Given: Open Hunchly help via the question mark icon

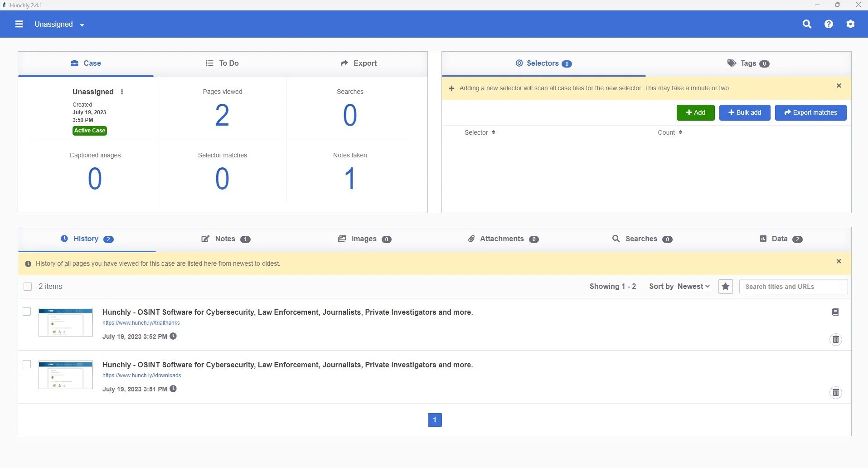Looking at the screenshot, I should (x=829, y=24).
